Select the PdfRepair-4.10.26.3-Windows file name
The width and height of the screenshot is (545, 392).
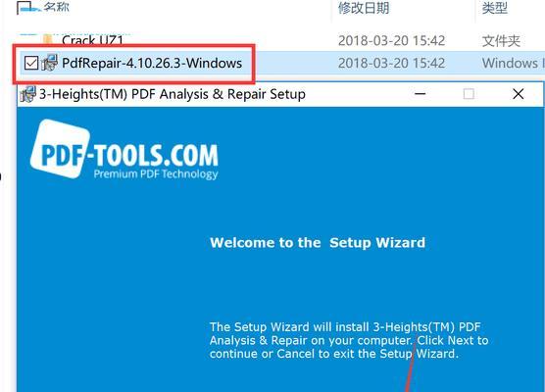pyautogui.click(x=152, y=63)
